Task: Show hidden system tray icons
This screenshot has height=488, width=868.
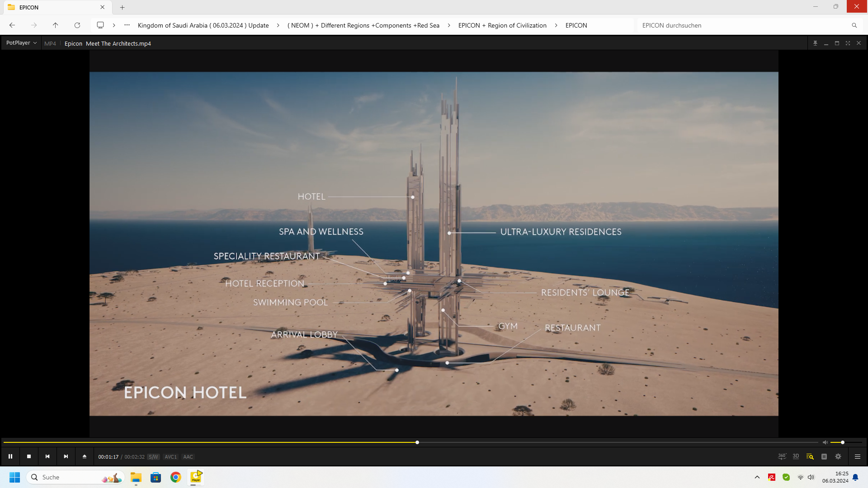Action: pos(757,477)
